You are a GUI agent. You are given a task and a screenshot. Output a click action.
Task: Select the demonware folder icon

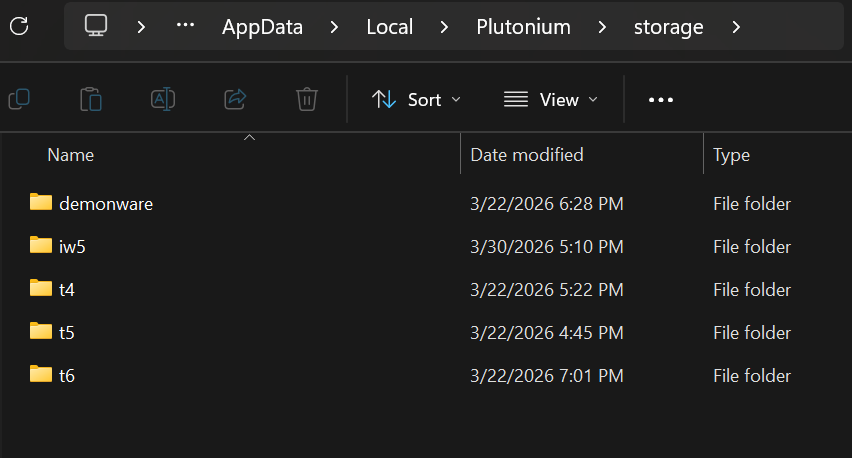pyautogui.click(x=41, y=202)
